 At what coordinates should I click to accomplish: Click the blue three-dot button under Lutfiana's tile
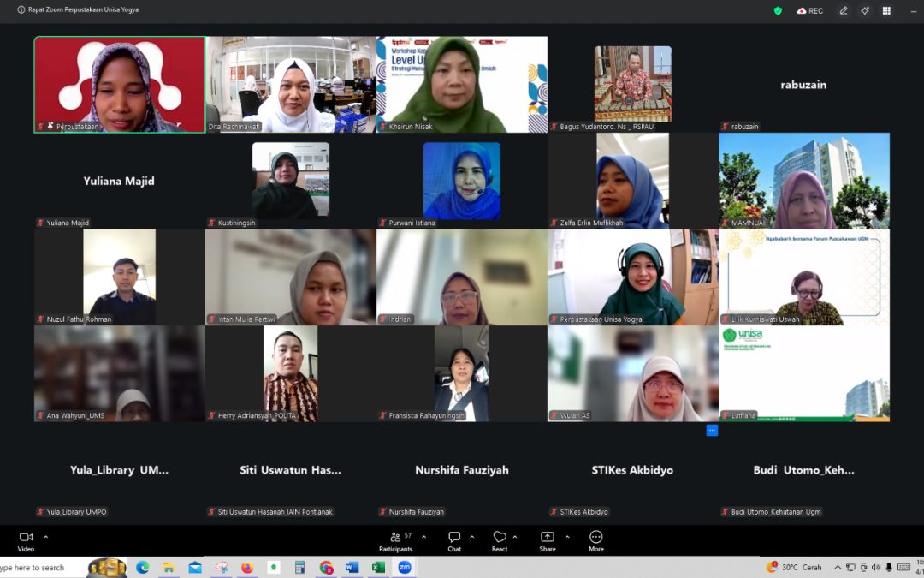click(x=712, y=430)
